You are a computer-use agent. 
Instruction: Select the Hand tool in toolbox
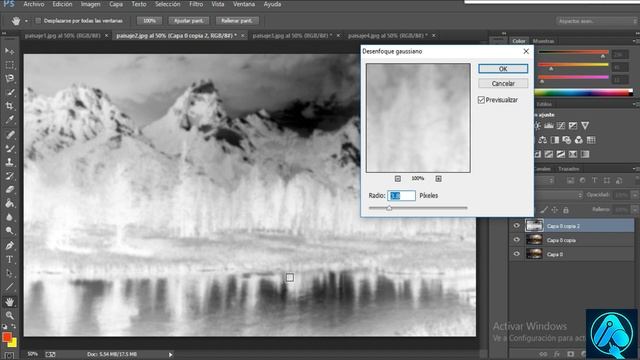(x=9, y=302)
